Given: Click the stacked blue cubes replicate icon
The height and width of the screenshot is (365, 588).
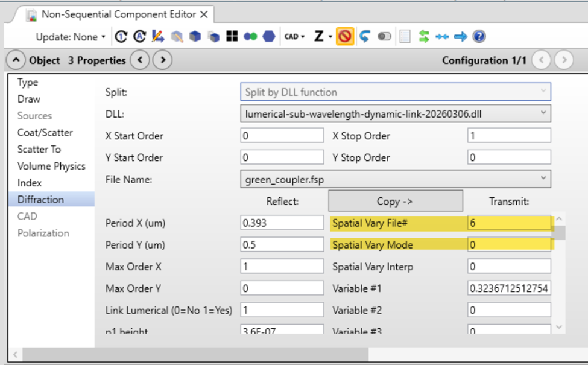Looking at the screenshot, I should click(x=213, y=36).
